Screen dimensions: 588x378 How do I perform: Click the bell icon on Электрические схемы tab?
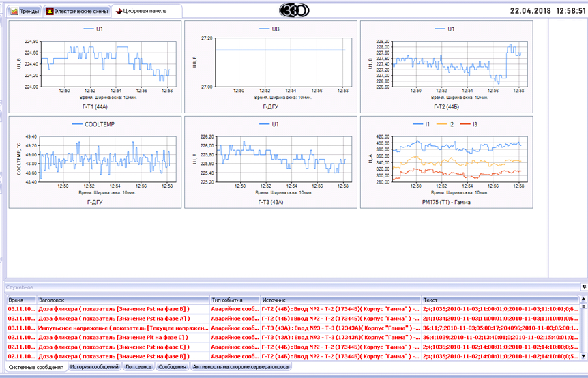click(50, 11)
